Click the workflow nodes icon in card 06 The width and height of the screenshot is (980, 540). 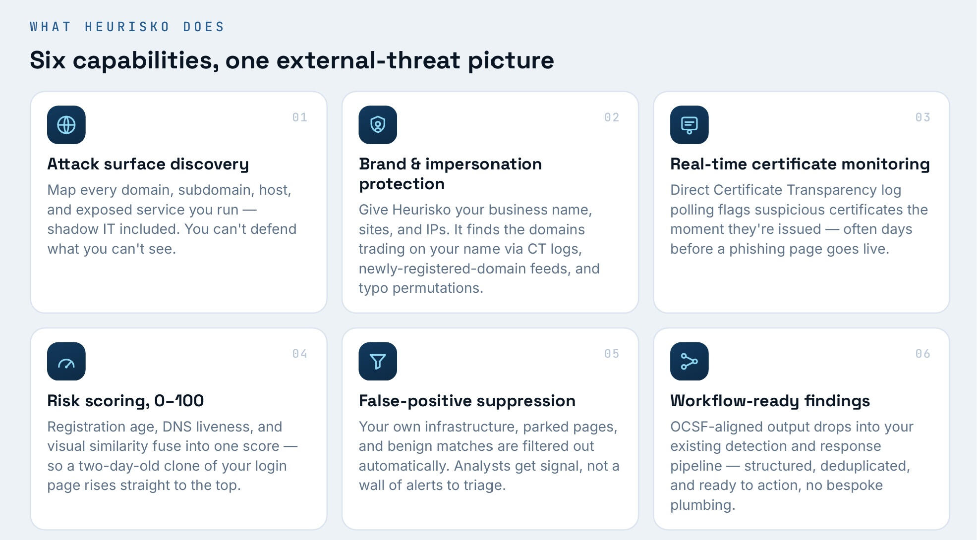(x=689, y=361)
